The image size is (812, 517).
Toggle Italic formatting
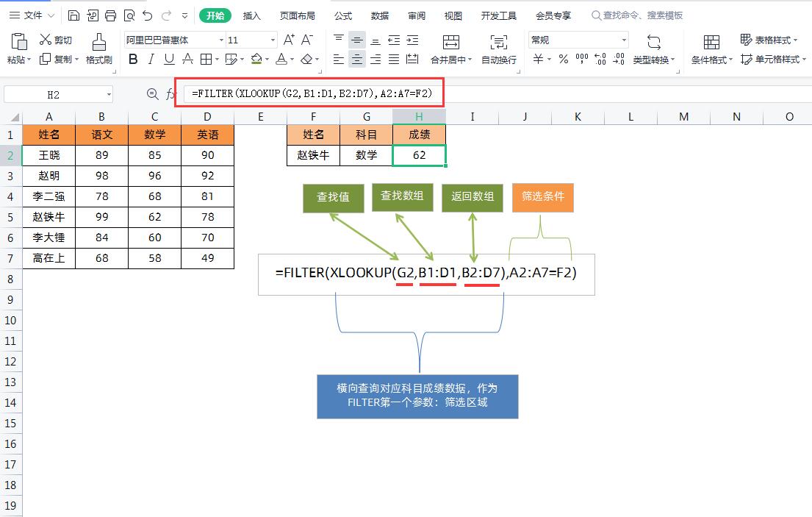tap(151, 60)
